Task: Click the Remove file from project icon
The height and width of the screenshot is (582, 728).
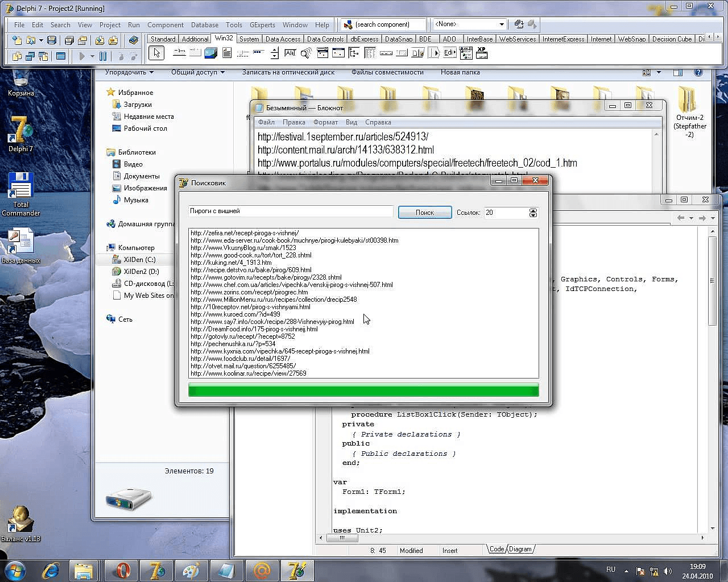Action: [113, 40]
